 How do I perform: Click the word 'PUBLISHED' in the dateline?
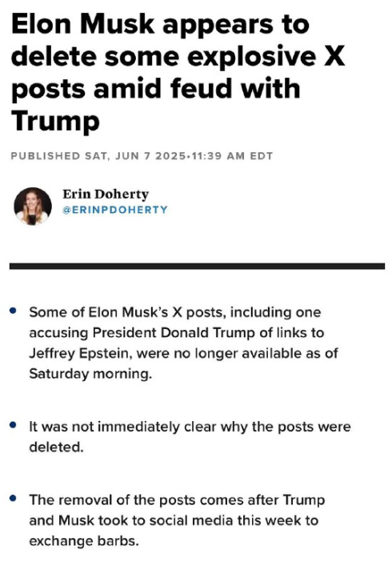[46, 156]
